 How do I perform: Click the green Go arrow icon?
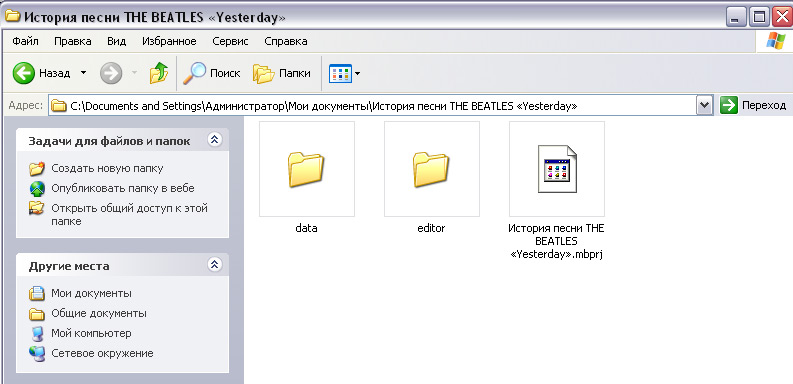click(x=729, y=105)
